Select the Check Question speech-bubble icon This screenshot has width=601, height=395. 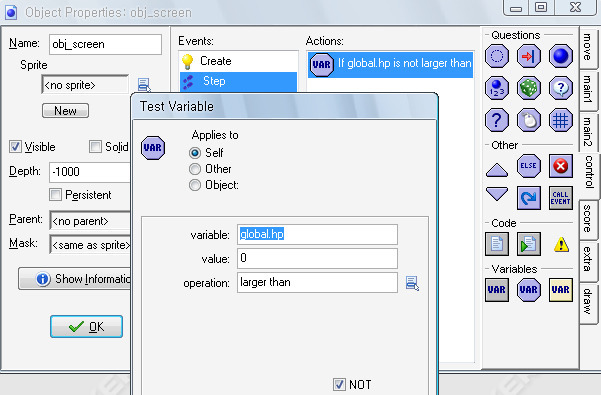[560, 88]
